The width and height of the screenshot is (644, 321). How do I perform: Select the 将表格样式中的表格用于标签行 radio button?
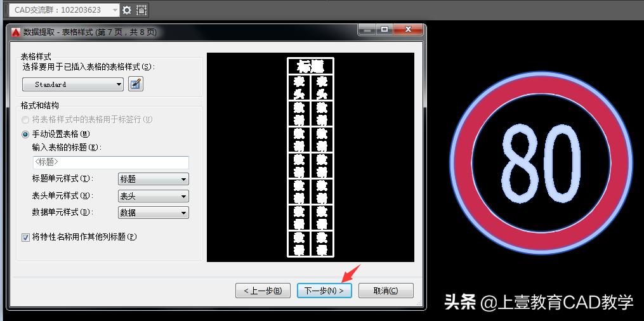26,120
